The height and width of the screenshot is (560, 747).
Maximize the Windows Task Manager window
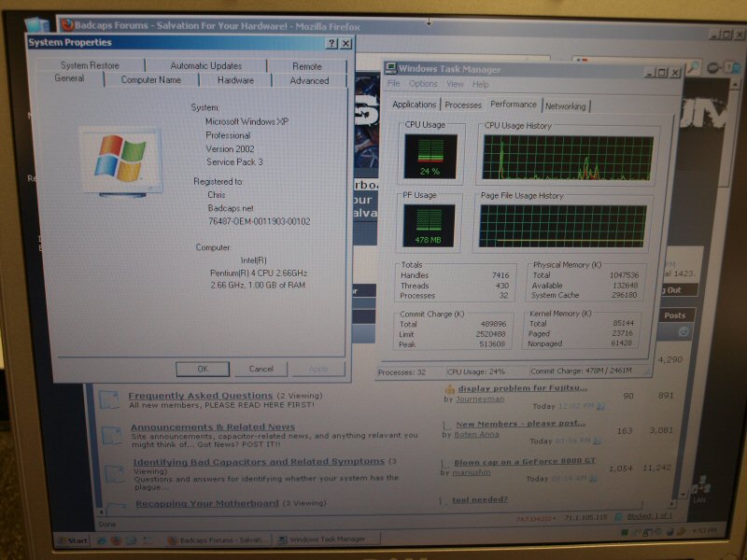(x=662, y=73)
